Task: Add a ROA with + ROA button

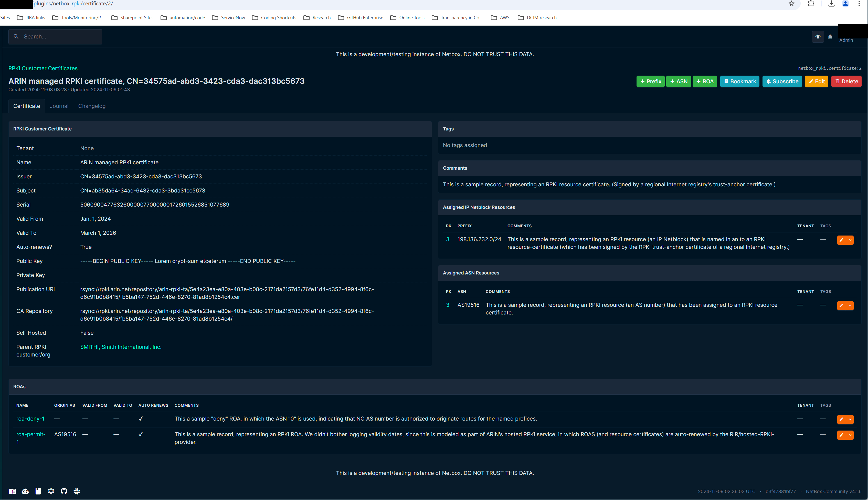Action: (705, 81)
